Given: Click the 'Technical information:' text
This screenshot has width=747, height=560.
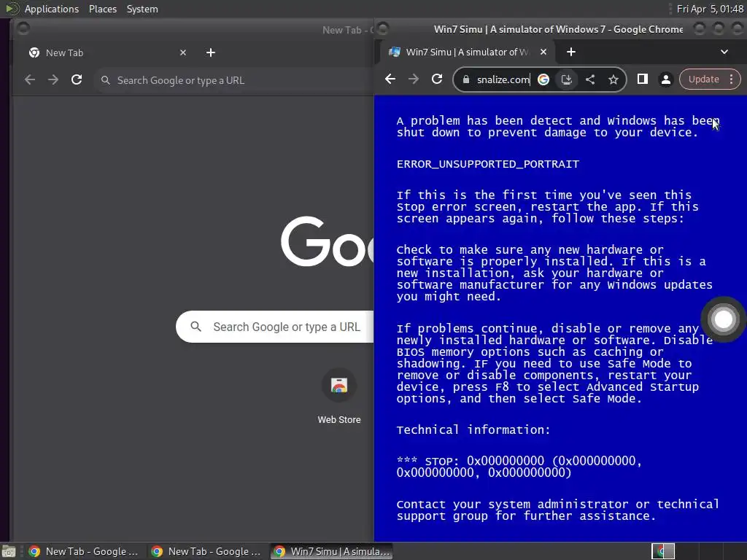Looking at the screenshot, I should tap(473, 429).
